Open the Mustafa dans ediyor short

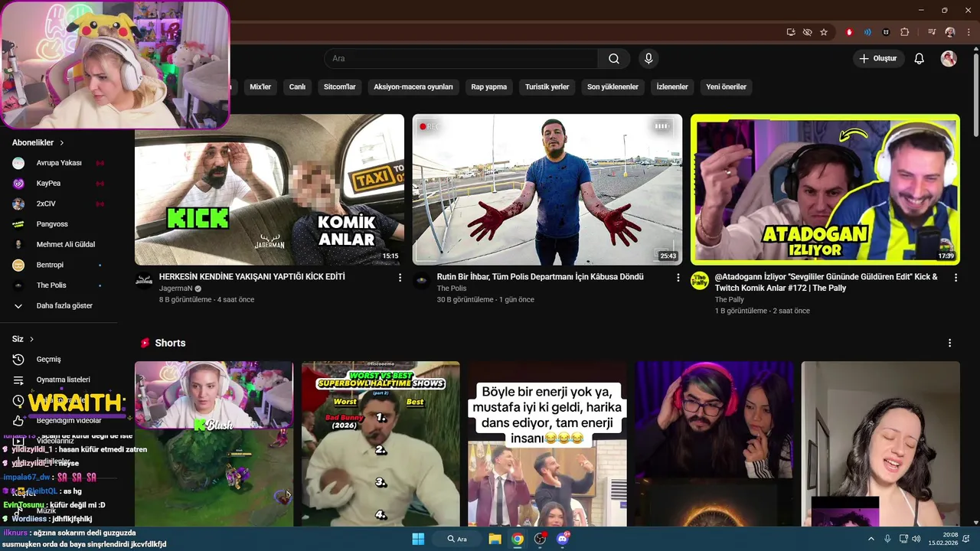click(547, 444)
